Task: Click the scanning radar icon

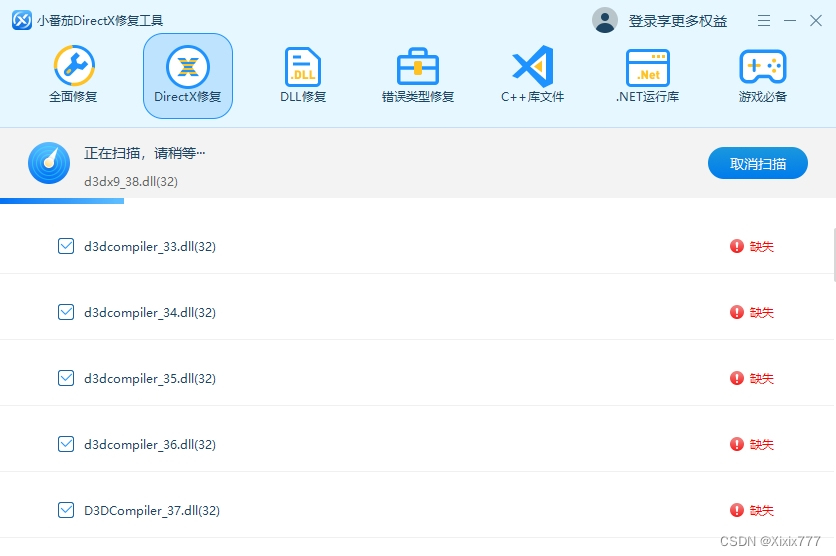Action: click(49, 163)
